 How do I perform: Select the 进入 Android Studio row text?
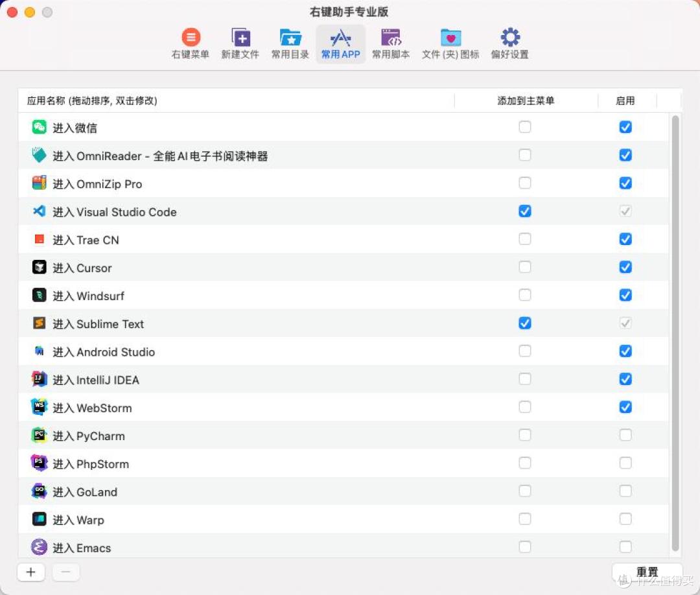coord(104,352)
